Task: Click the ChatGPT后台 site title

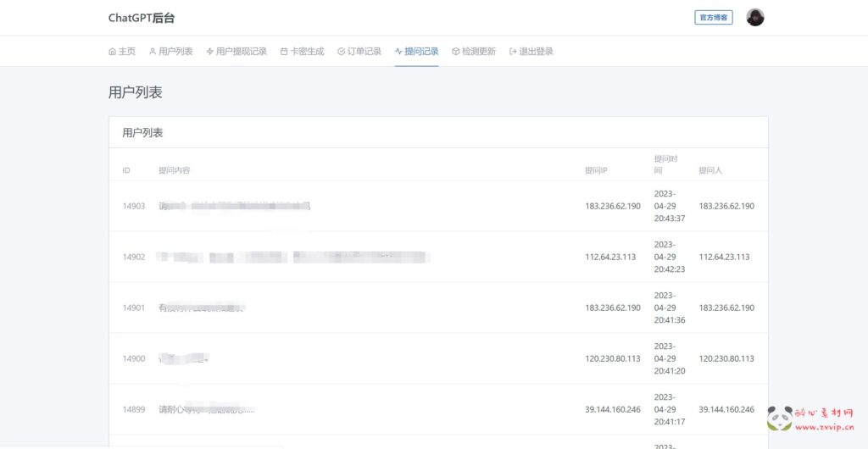Action: [x=142, y=18]
